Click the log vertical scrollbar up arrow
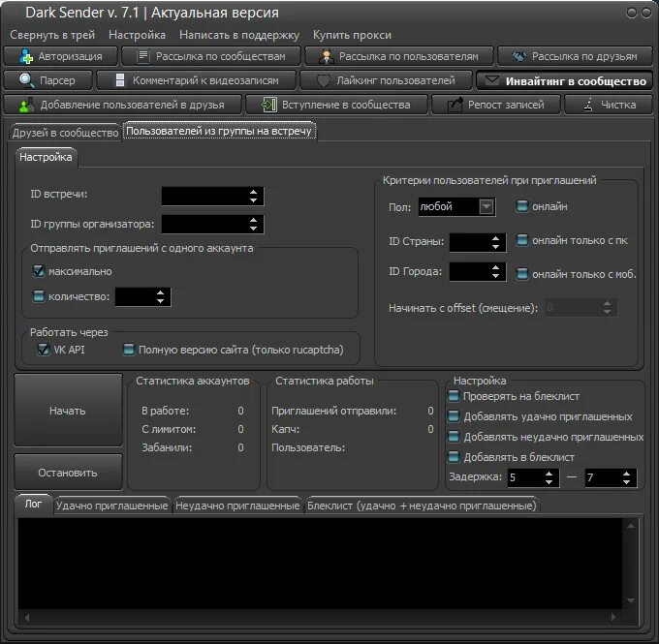 pyautogui.click(x=631, y=526)
